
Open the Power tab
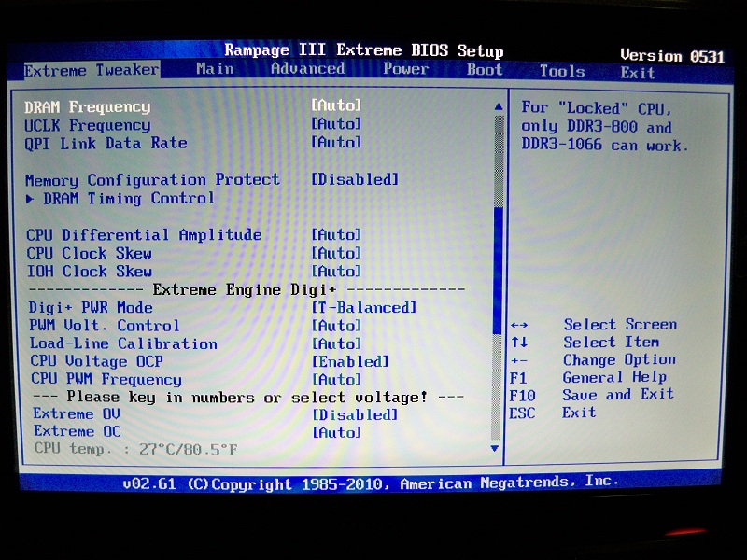click(405, 68)
